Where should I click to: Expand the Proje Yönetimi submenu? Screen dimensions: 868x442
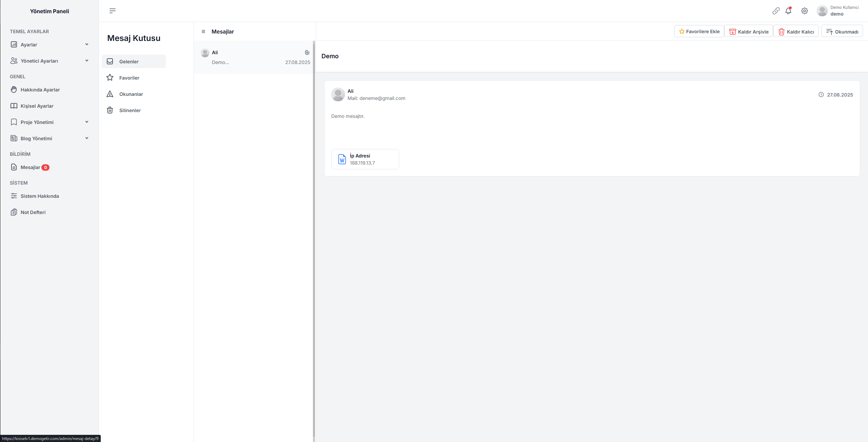coord(87,122)
